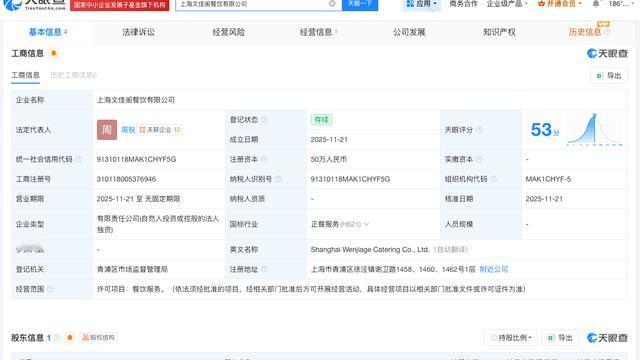Click the orange monitor icon next to 工商信息 heading

click(53, 53)
